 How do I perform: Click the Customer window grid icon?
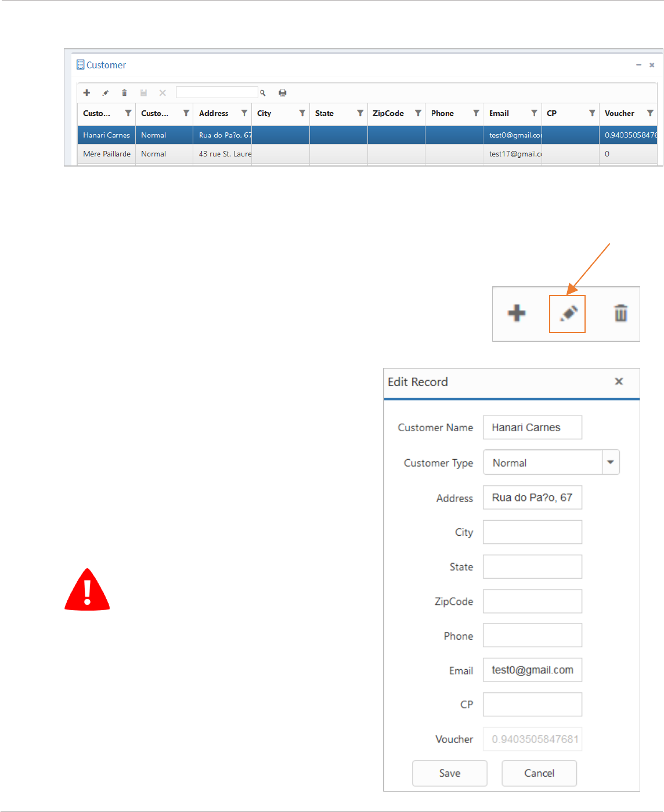81,64
